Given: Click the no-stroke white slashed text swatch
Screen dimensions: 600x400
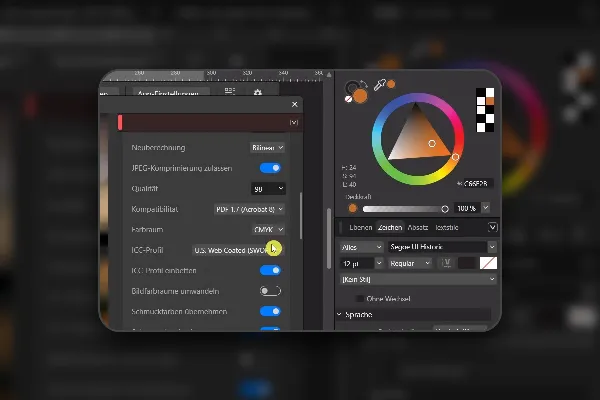Looking at the screenshot, I should click(x=488, y=263).
